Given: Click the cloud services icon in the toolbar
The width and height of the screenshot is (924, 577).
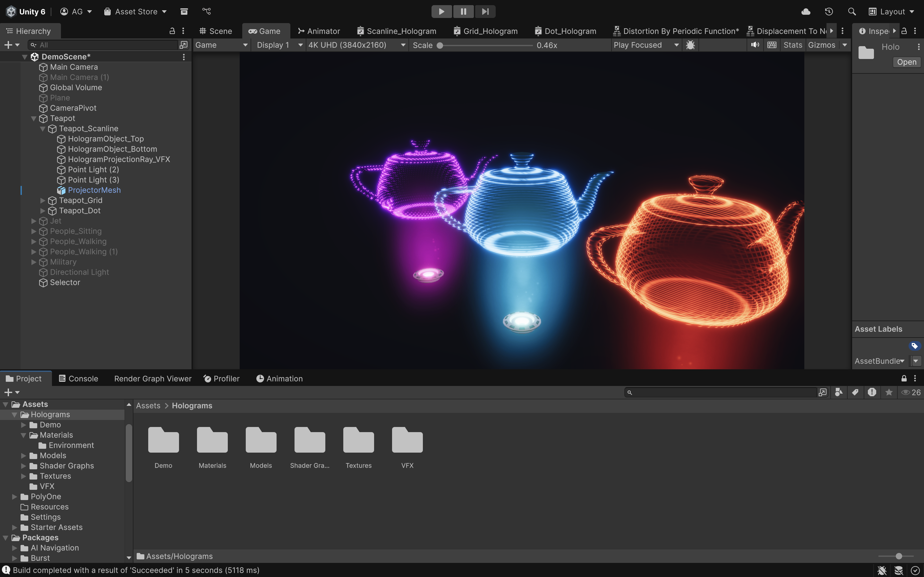Looking at the screenshot, I should point(806,11).
